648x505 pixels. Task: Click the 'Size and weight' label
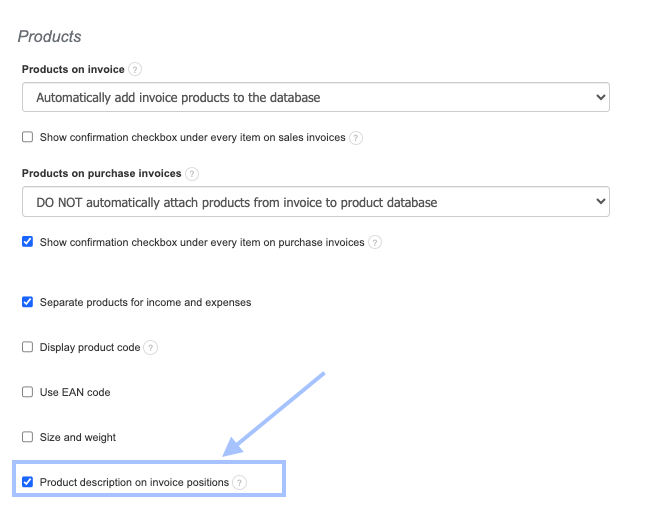(78, 437)
